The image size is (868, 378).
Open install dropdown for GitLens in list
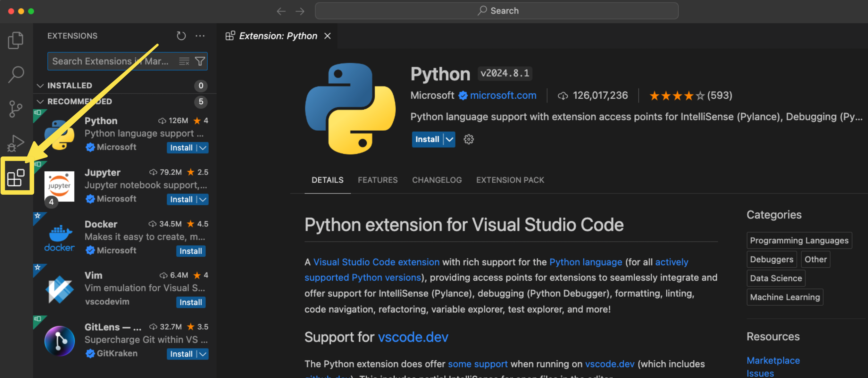203,354
